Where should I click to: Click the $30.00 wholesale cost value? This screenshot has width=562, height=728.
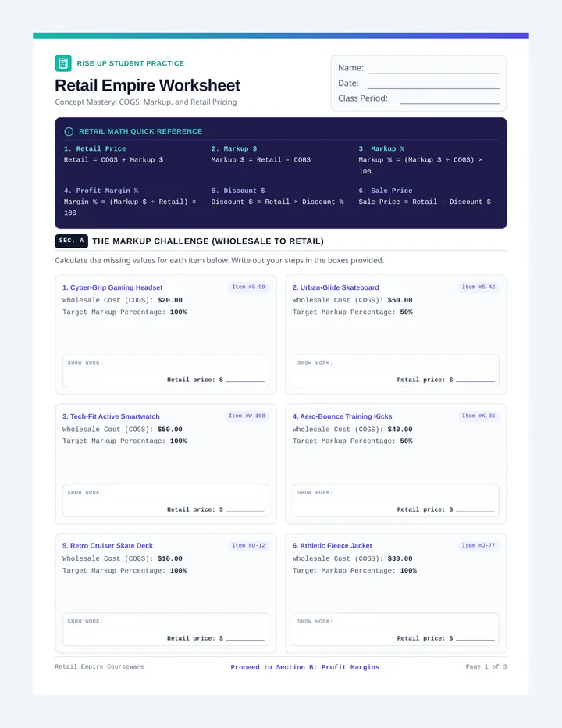pos(400,558)
